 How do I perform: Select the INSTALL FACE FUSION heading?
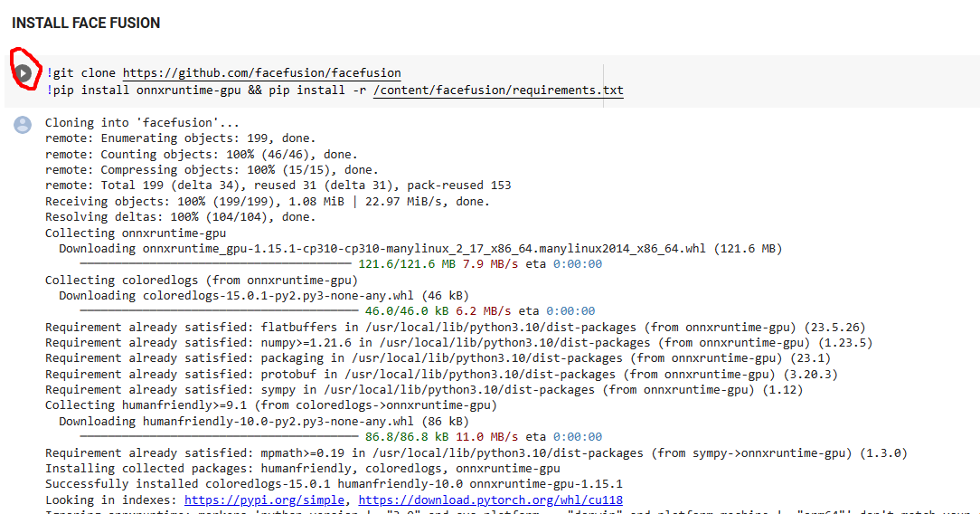pos(86,23)
